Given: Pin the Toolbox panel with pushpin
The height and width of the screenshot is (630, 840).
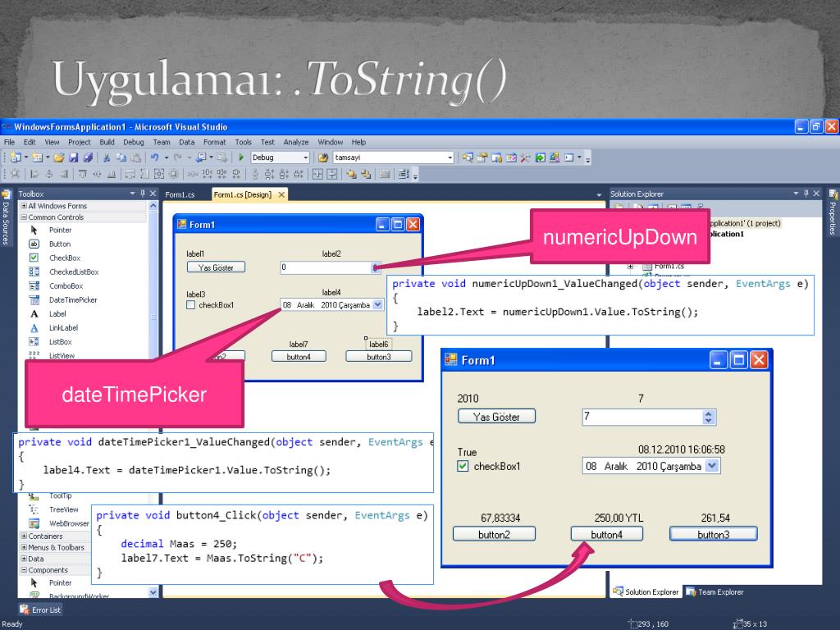Looking at the screenshot, I should 143,194.
